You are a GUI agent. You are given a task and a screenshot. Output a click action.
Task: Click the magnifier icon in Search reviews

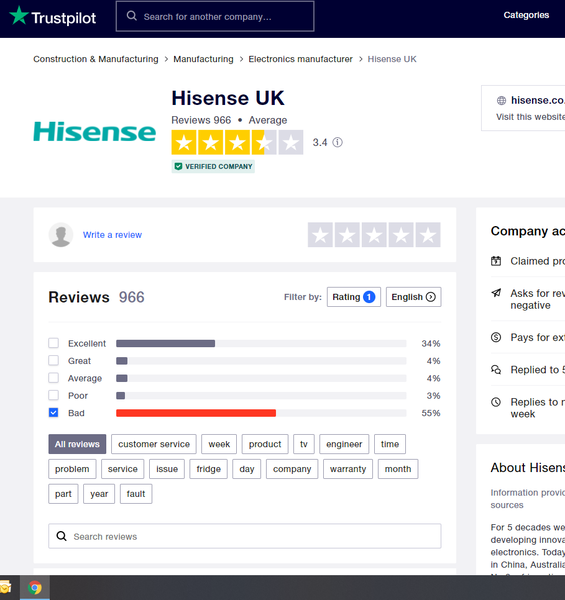[62, 536]
